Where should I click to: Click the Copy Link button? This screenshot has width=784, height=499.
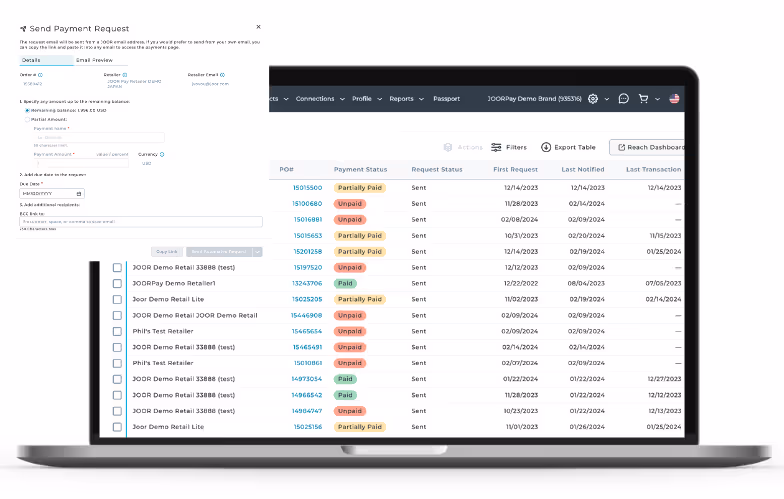[x=167, y=252]
